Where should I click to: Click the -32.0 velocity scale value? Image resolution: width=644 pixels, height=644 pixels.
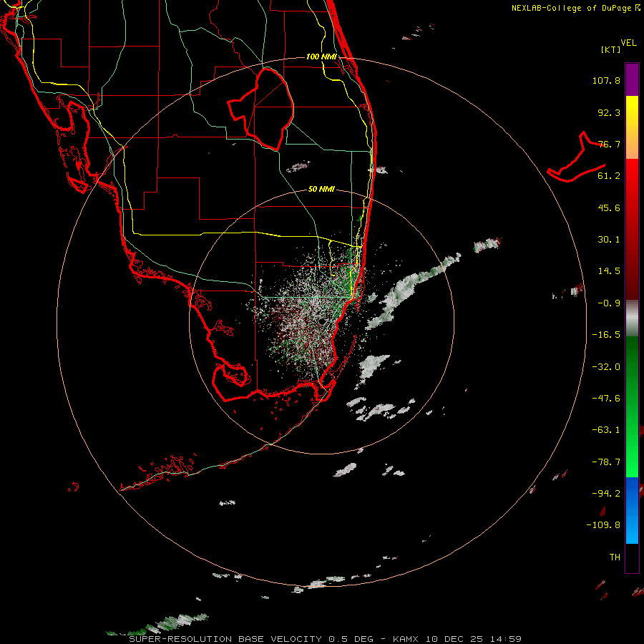click(606, 367)
